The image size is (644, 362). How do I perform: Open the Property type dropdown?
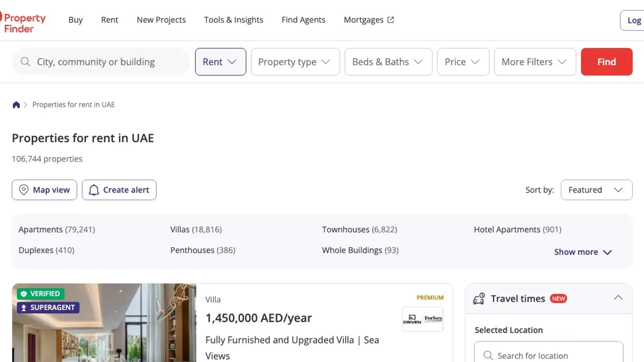coord(295,62)
